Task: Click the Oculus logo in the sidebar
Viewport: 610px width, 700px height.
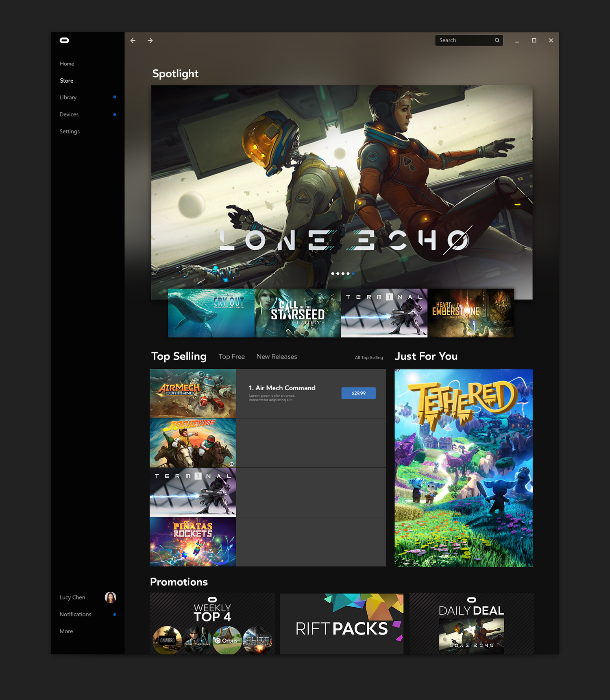Action: 64,40
